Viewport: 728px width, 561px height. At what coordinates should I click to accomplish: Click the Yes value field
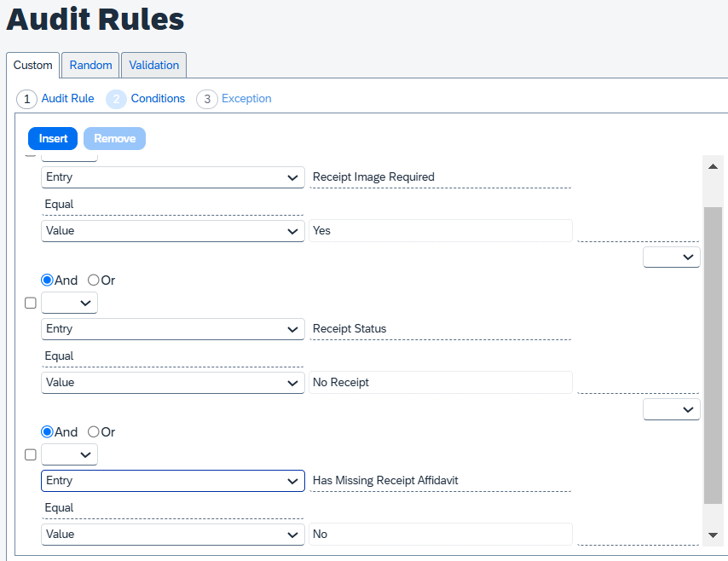click(x=440, y=231)
